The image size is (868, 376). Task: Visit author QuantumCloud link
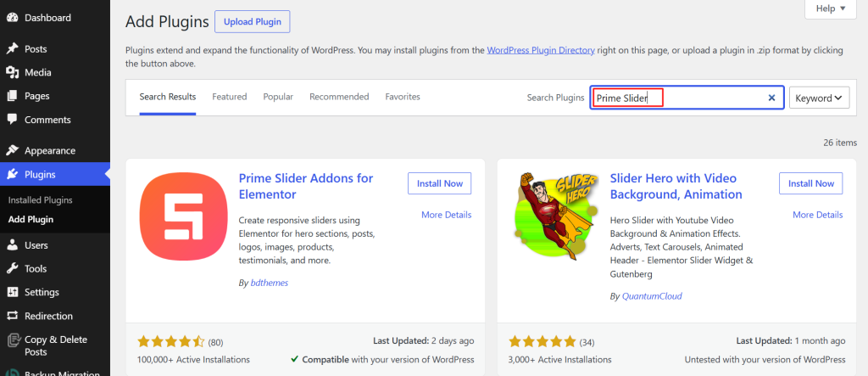[652, 296]
